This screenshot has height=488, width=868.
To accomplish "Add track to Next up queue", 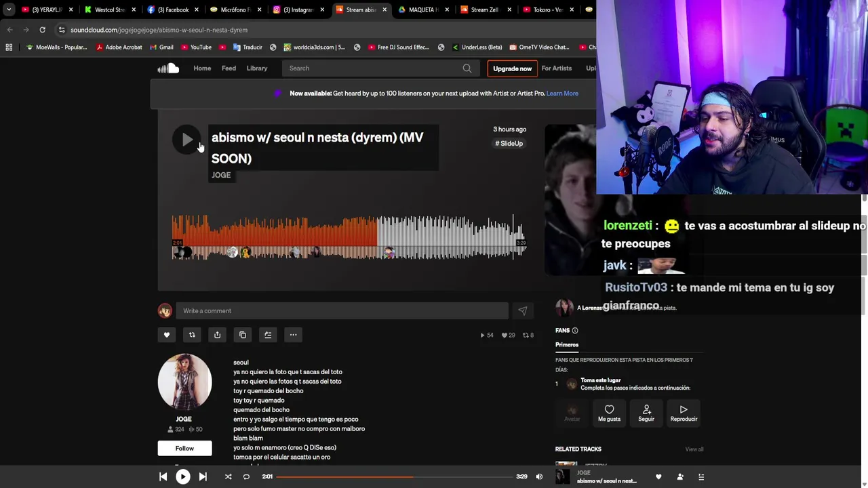I will 268,335.
